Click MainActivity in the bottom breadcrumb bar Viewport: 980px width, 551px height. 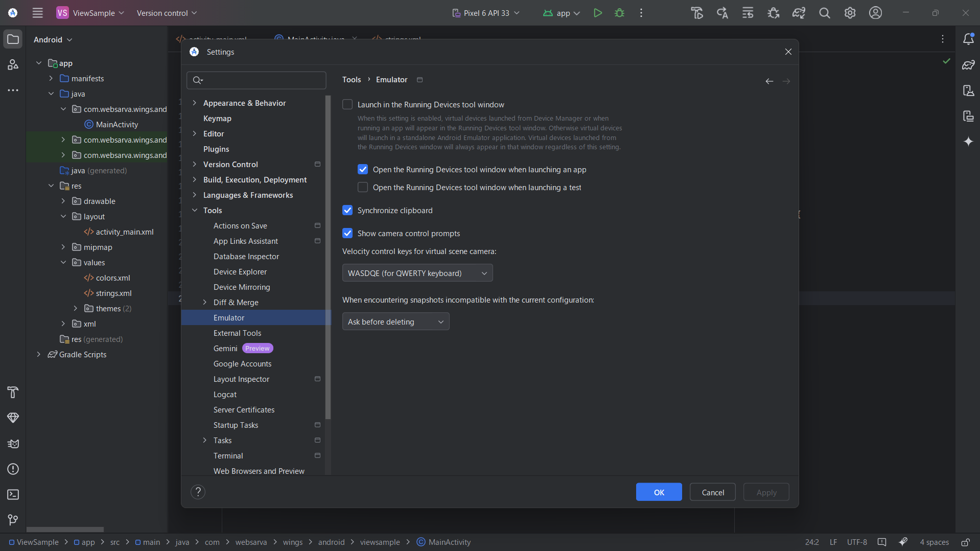444,542
